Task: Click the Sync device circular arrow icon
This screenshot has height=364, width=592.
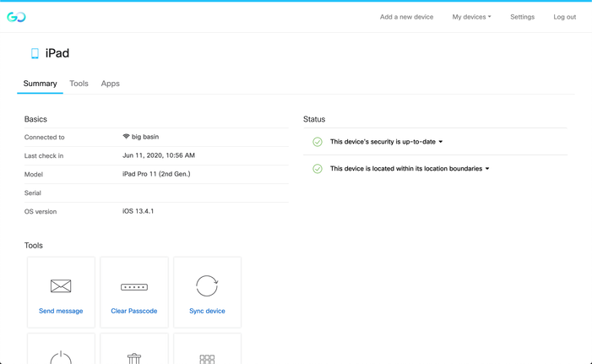Action: click(x=207, y=285)
